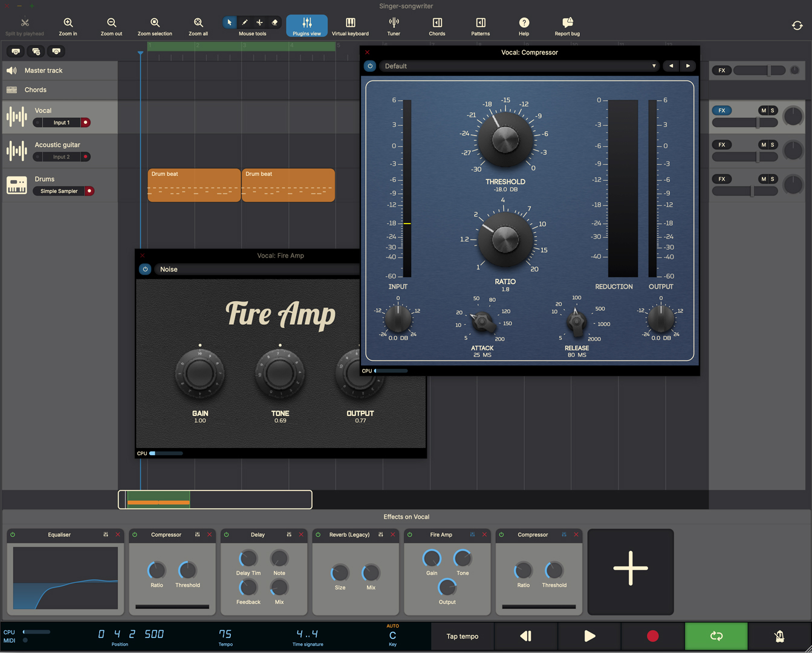Viewport: 812px width, 653px height.
Task: Click the Chords toolbar icon
Action: (437, 25)
